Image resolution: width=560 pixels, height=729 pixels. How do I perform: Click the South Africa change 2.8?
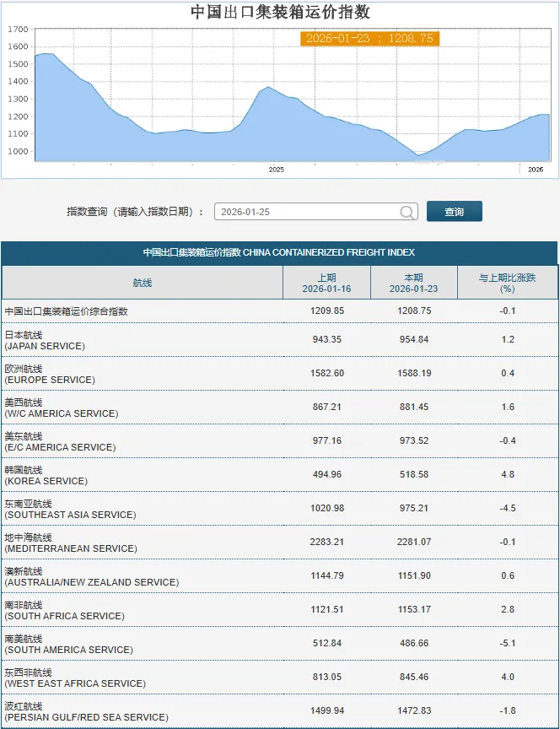point(508,609)
